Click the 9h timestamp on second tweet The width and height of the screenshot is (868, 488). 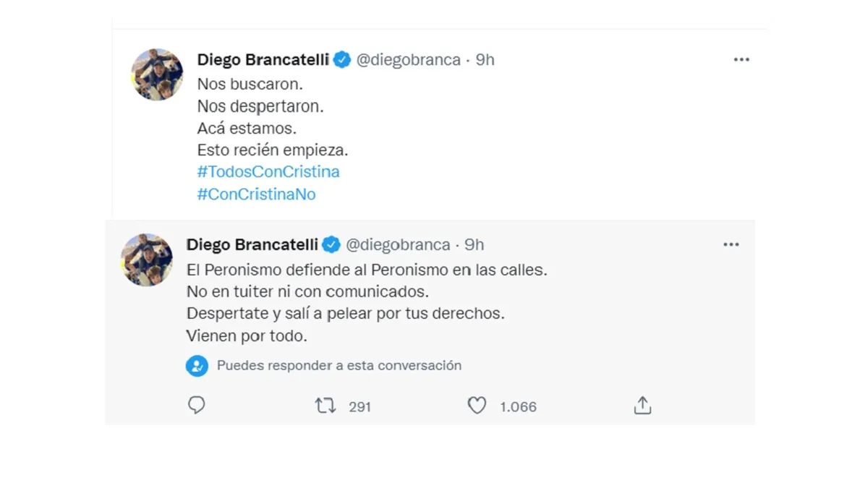pos(475,245)
